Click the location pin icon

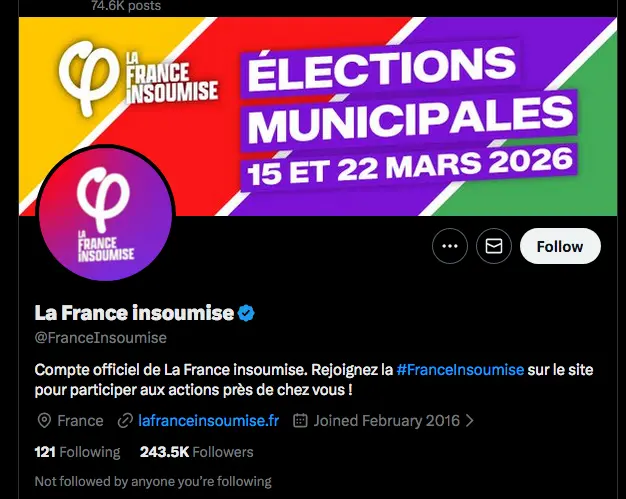point(43,421)
